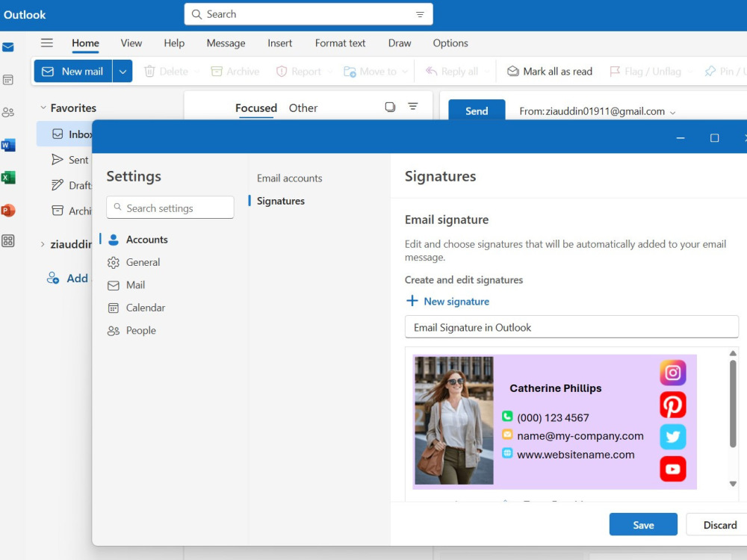Image resolution: width=747 pixels, height=560 pixels.
Task: Open the Insert ribbon tab
Action: pos(279,43)
